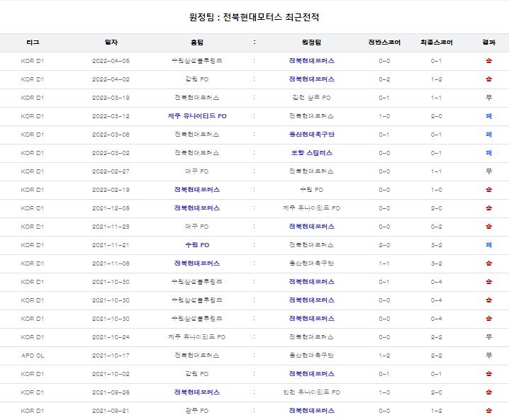The image size is (509, 420).
Task: Open 전북현대모터스 away link in 2021-09-21 row
Action: (x=312, y=411)
